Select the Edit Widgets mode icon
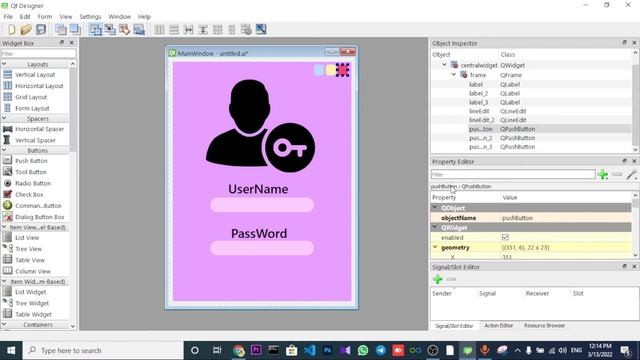Viewport: 640px width, 360px height. [96, 29]
